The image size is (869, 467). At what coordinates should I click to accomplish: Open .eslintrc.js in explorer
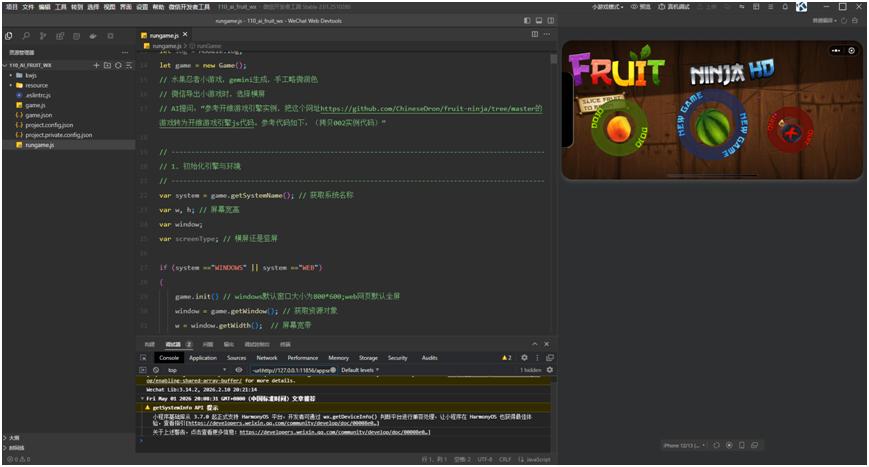pyautogui.click(x=38, y=95)
